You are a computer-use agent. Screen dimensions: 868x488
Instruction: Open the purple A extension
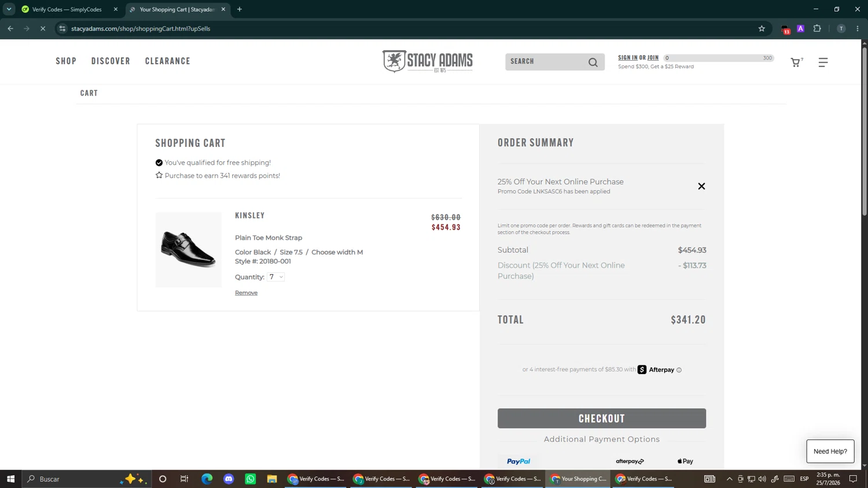800,28
